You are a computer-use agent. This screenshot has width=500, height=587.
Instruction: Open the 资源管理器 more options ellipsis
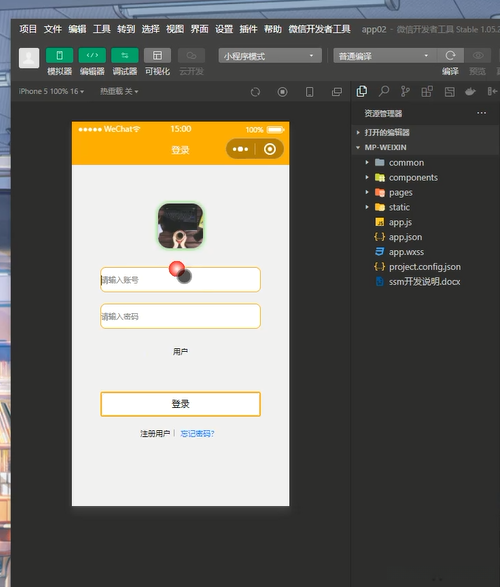click(x=482, y=113)
